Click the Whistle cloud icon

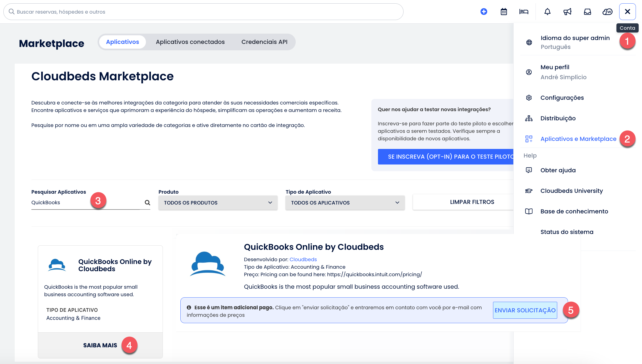click(607, 12)
